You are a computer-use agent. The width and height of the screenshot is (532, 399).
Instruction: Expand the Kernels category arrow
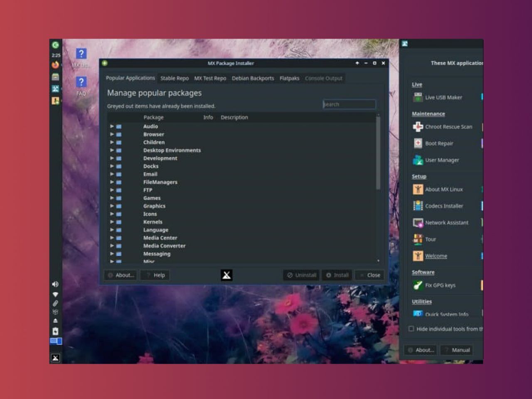[112, 222]
